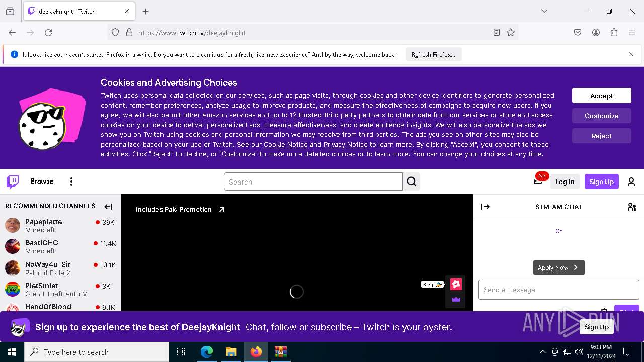Open the Windows notification center

pyautogui.click(x=627, y=352)
